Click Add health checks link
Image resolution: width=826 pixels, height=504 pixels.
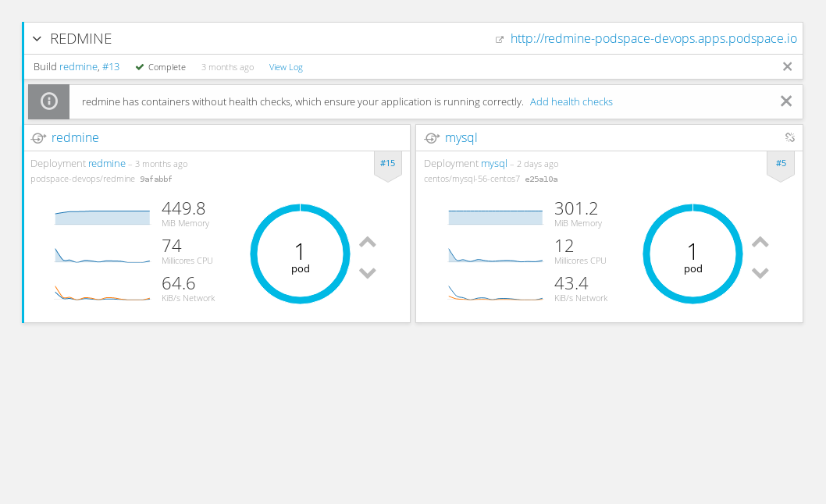point(571,101)
